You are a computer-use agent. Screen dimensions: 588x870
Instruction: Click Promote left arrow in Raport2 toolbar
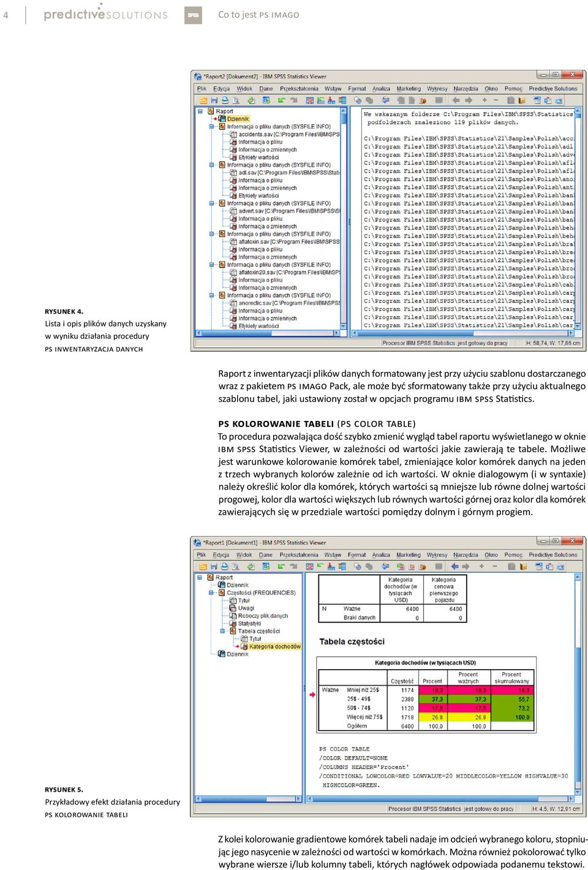tap(456, 100)
